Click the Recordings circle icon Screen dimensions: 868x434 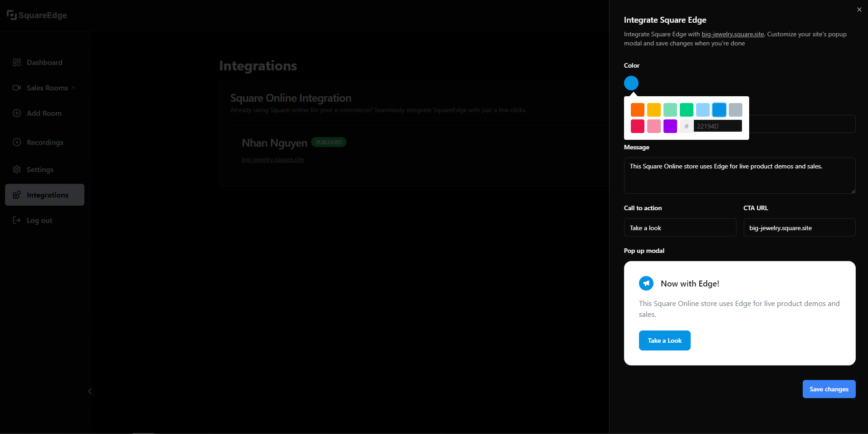[x=17, y=142]
